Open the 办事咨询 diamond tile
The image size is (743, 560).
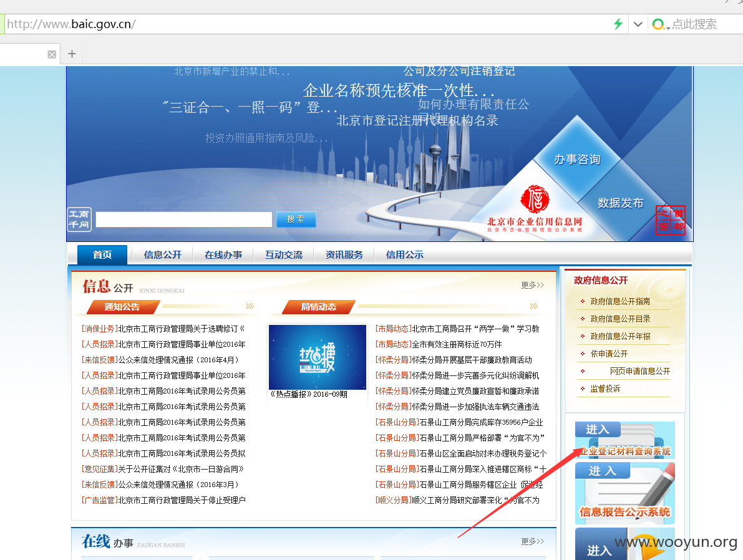(577, 159)
